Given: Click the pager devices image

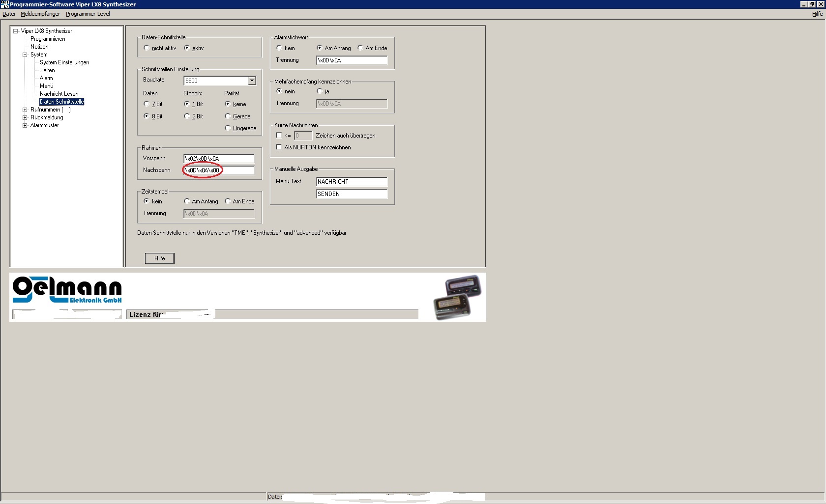Looking at the screenshot, I should 457,297.
